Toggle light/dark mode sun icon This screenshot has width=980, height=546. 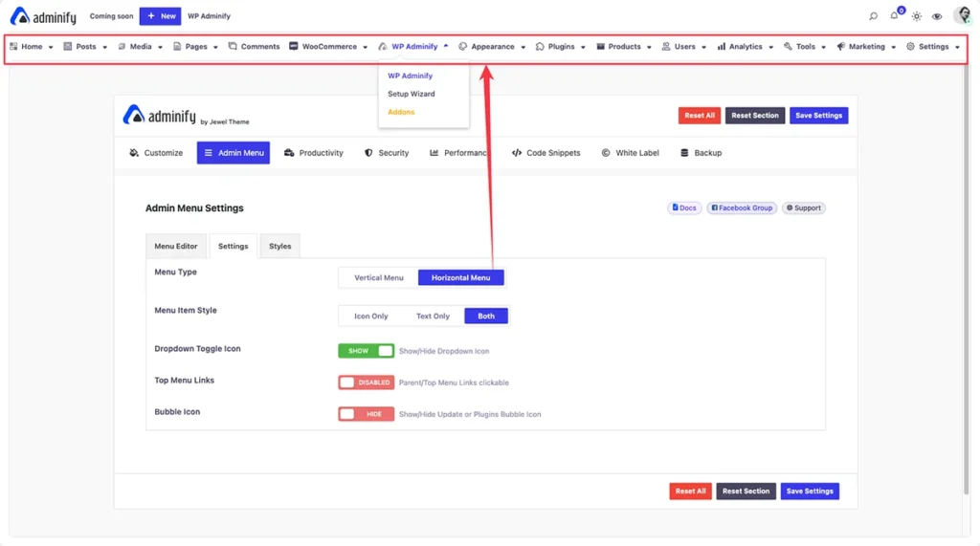916,16
